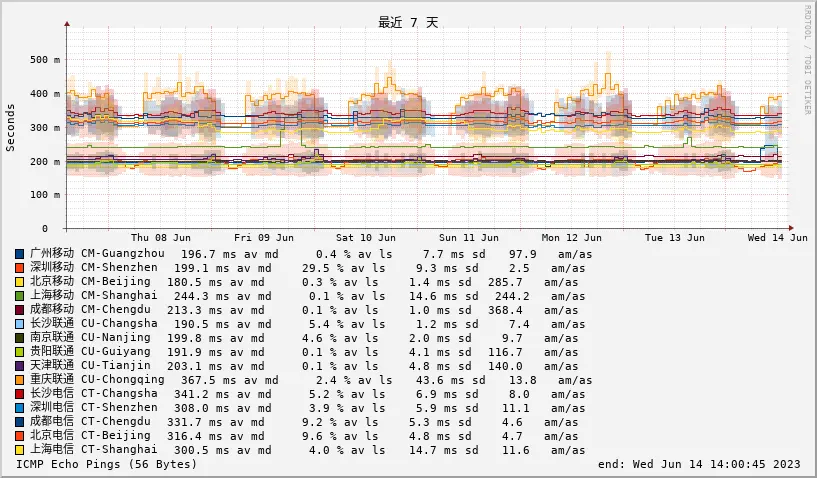Click the CM-Shenzhen legend color swatch
Viewport: 817px width, 478px height.
click(20, 268)
